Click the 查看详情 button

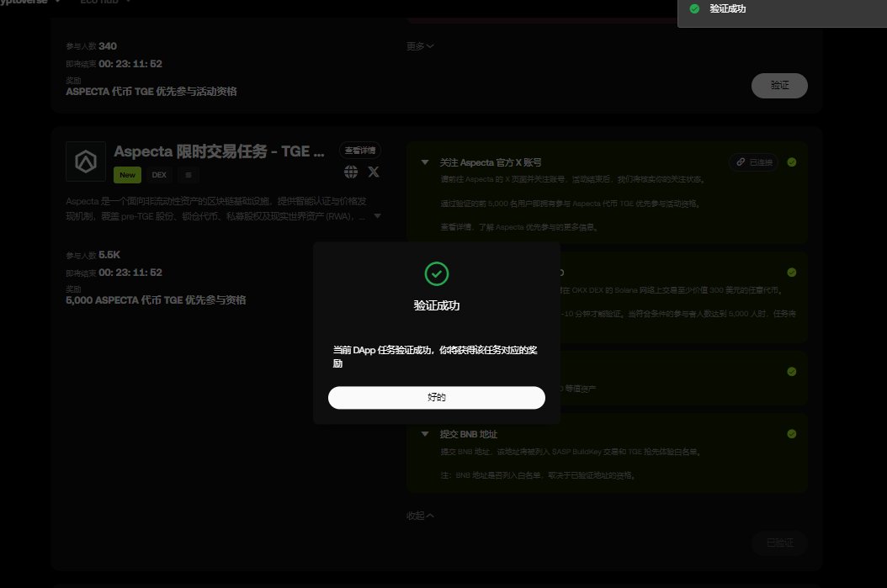tap(360, 151)
